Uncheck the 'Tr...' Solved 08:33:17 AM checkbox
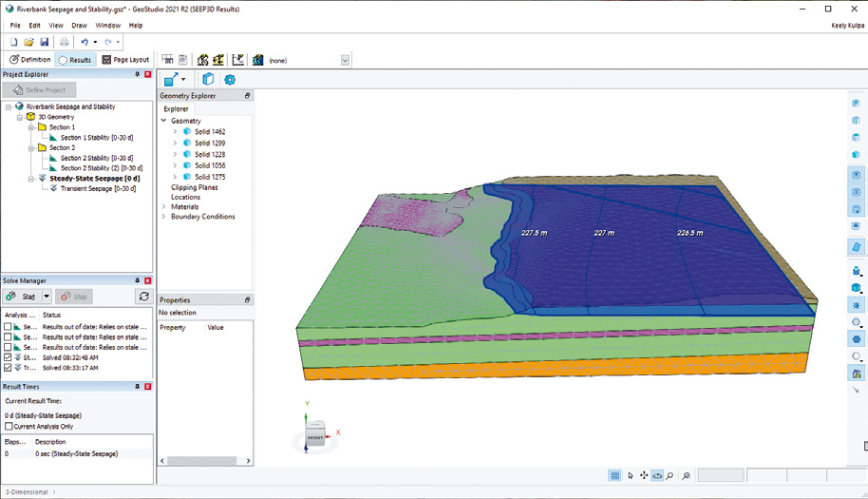The image size is (868, 499). (x=8, y=368)
